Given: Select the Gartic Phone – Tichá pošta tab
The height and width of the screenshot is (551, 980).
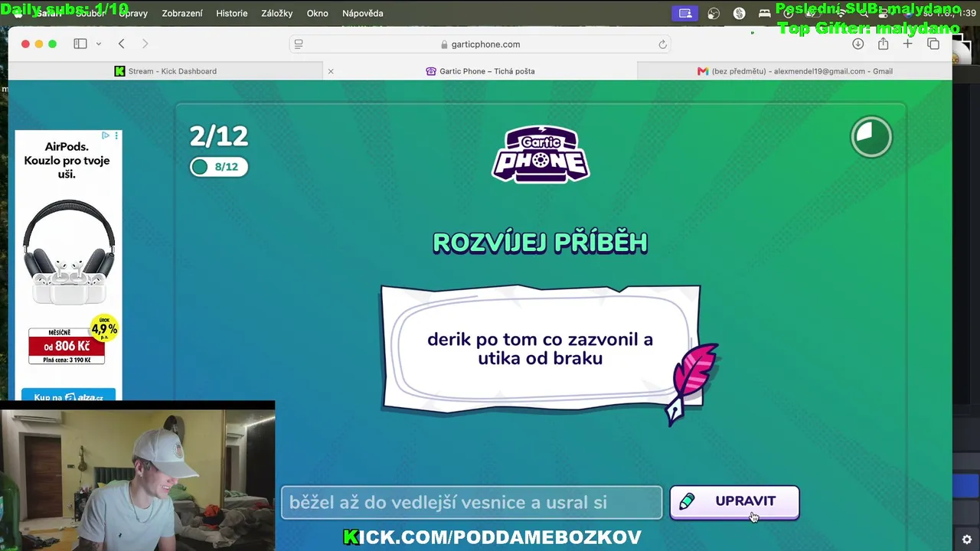Looking at the screenshot, I should tap(480, 71).
